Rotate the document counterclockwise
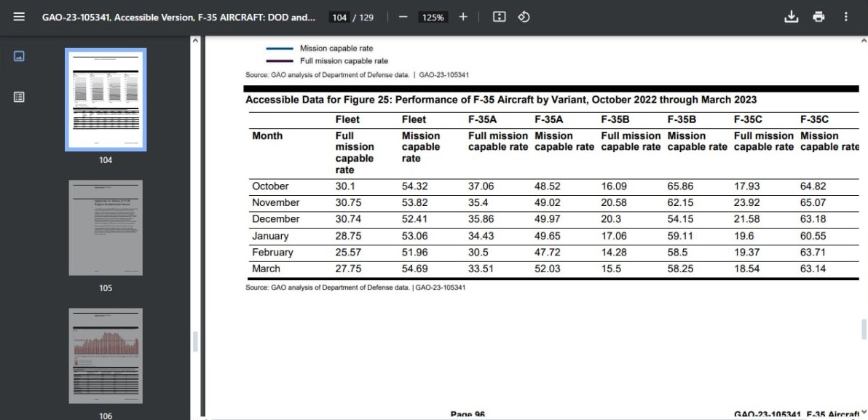The height and width of the screenshot is (420, 868). 524,17
